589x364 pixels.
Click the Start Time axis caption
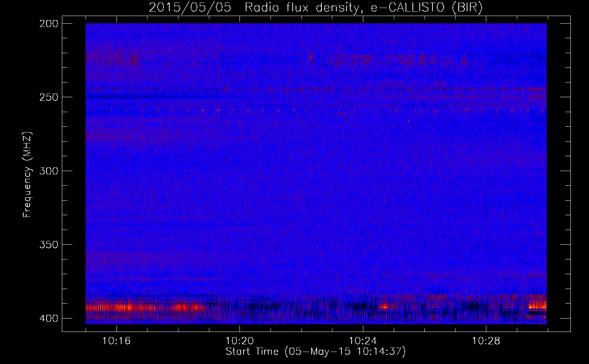coord(316,352)
